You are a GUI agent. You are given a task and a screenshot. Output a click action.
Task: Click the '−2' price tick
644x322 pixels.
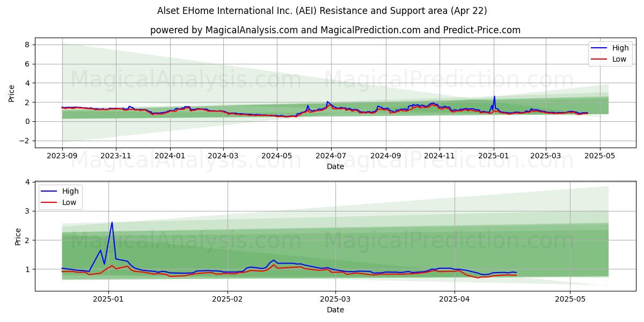(24, 141)
